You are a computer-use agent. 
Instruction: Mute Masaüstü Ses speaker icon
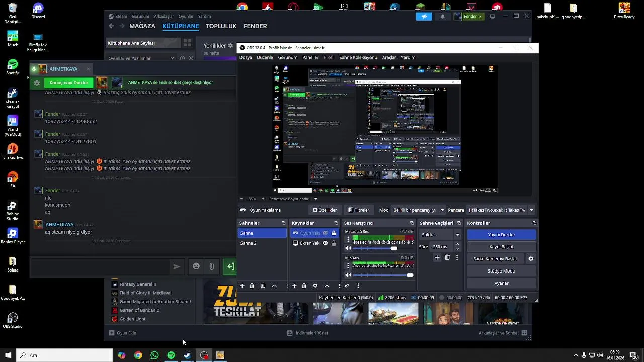pyautogui.click(x=348, y=248)
